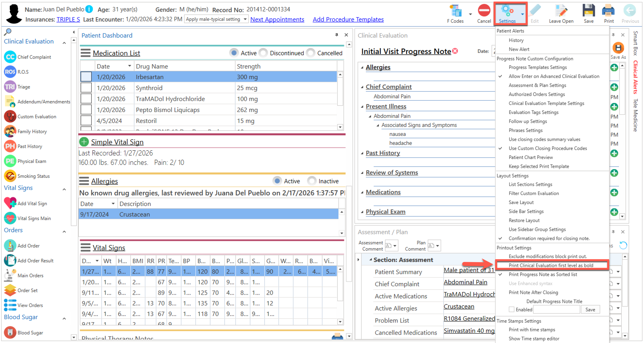Select Discontinued medication radio button
644x343 pixels.
(263, 53)
